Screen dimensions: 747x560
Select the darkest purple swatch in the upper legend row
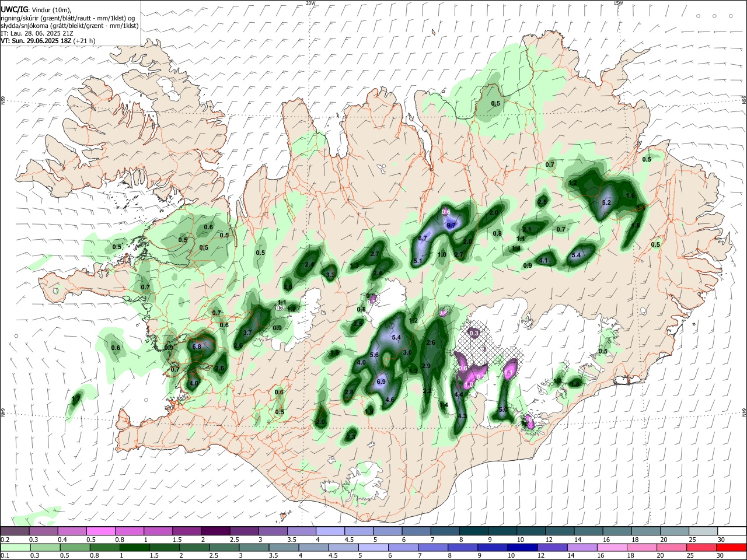215,531
